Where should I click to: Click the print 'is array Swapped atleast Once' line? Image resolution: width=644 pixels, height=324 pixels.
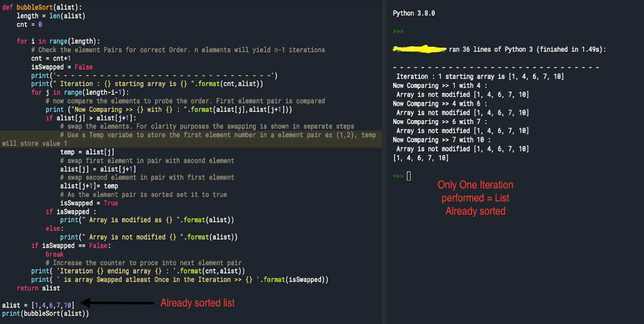pyautogui.click(x=180, y=280)
